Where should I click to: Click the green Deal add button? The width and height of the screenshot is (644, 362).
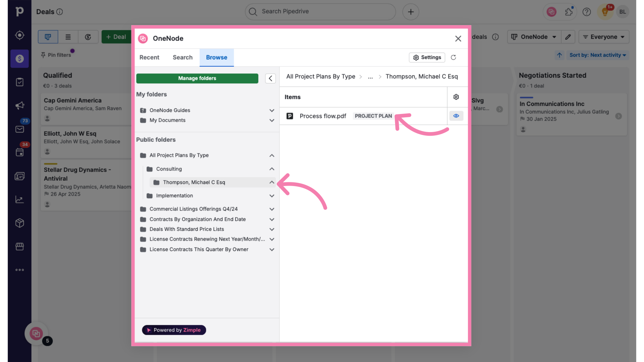[116, 37]
